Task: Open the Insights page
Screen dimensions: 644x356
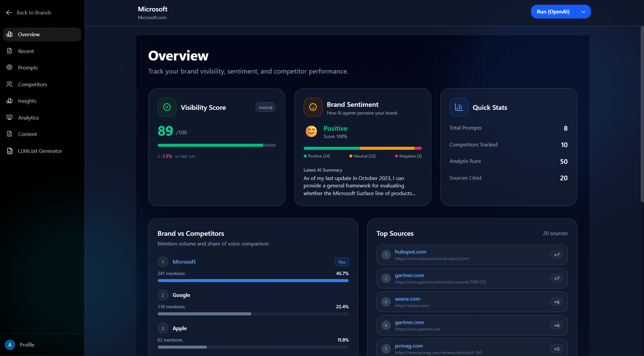Action: 42,101
